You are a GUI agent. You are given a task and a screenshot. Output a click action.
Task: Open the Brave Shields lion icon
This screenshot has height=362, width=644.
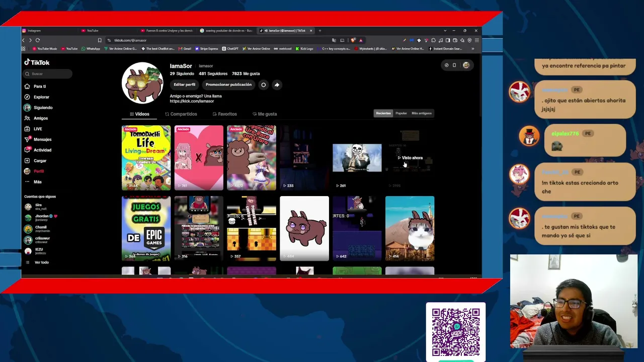point(353,40)
